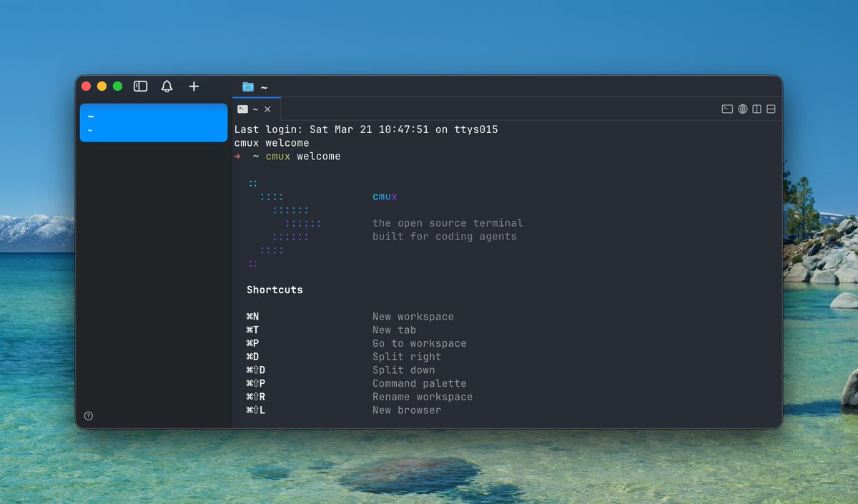Viewport: 858px width, 504px height.
Task: Click the 'Go to workspace' text
Action: click(x=419, y=344)
